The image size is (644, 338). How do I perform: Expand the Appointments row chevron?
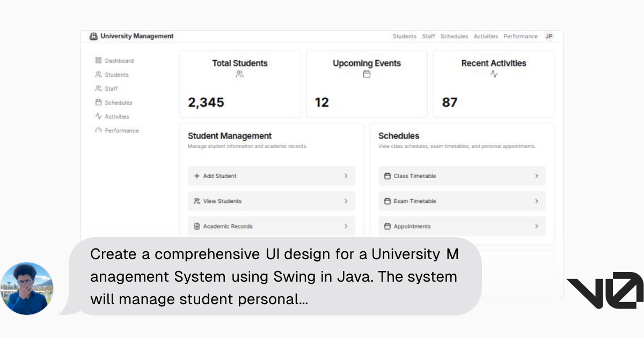537,226
